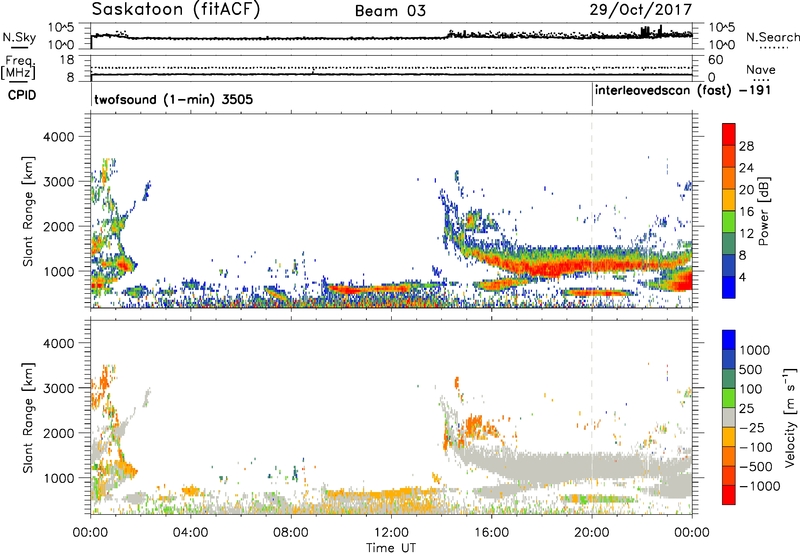This screenshot has height=554, width=800.
Task: Click the date '29/Oct/2017'
Action: (641, 10)
